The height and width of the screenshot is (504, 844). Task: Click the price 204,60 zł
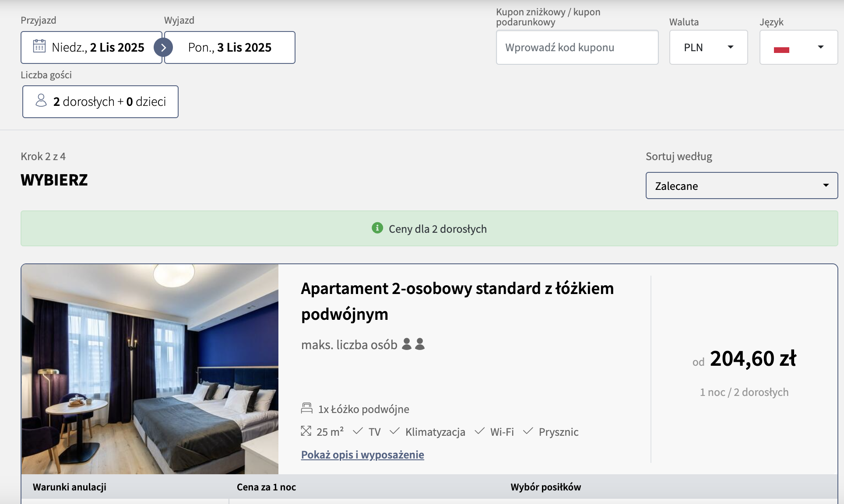point(753,359)
